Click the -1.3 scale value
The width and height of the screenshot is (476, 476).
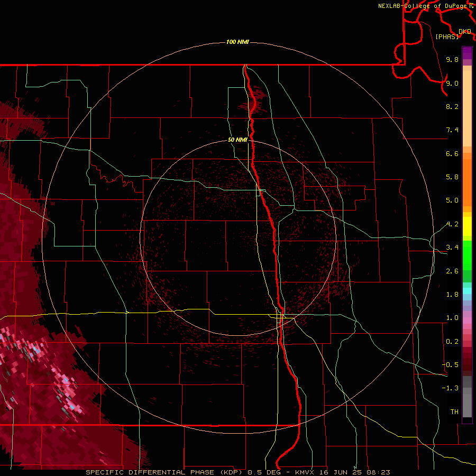click(x=450, y=388)
